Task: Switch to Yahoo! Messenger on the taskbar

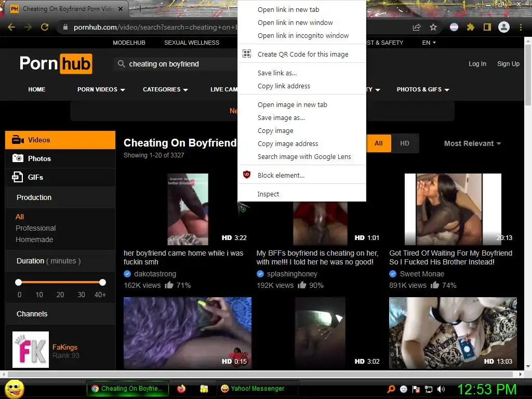Action: (x=258, y=389)
